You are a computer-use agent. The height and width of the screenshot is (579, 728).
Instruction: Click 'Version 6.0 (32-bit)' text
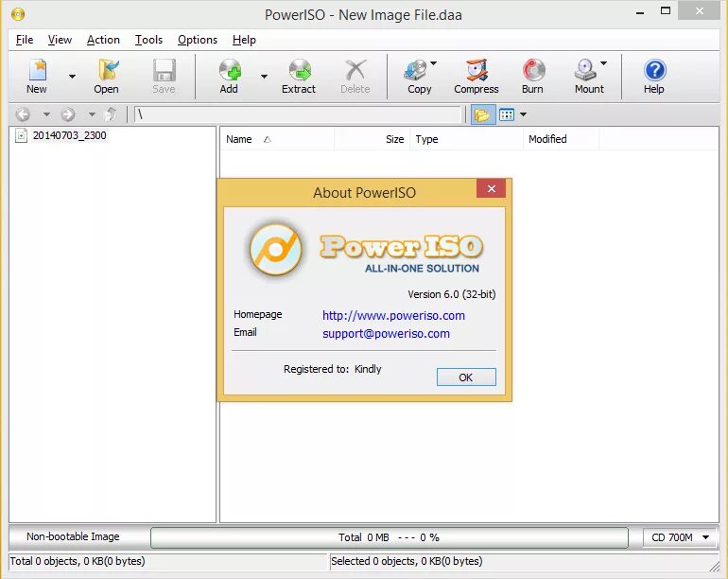point(452,294)
